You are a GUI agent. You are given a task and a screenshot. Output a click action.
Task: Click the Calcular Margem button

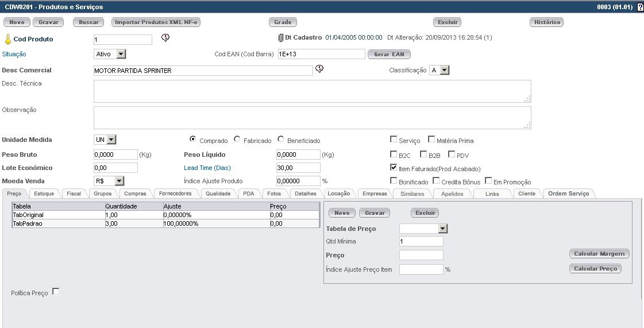pos(599,253)
